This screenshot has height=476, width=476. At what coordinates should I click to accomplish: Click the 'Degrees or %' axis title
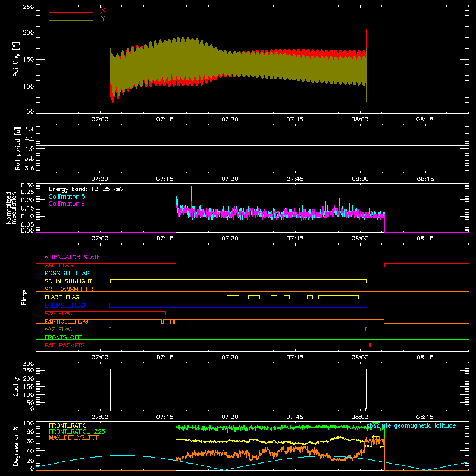click(x=16, y=446)
